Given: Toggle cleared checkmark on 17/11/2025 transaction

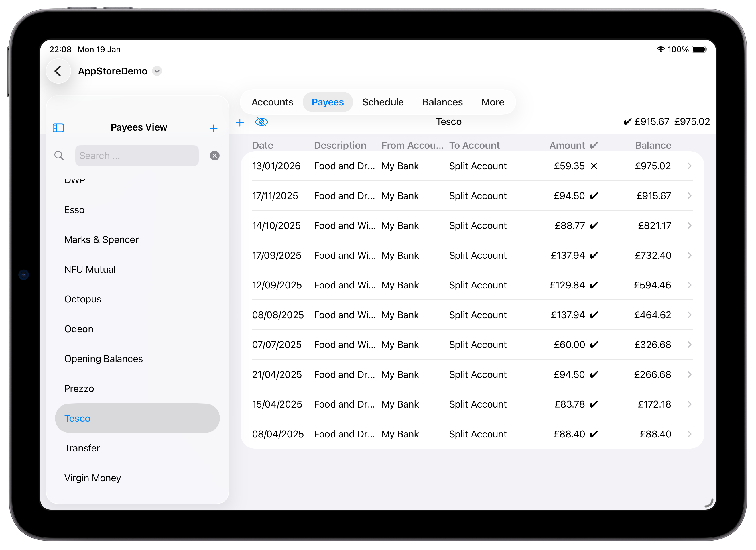Looking at the screenshot, I should [594, 196].
